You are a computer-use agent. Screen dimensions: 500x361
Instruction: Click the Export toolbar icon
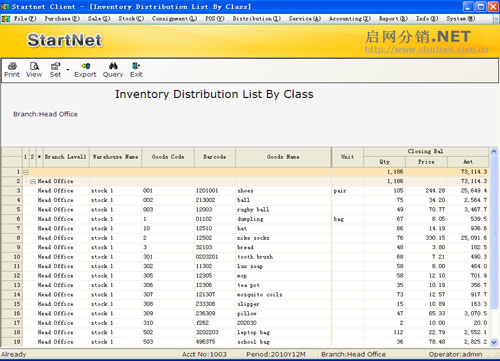pos(85,70)
